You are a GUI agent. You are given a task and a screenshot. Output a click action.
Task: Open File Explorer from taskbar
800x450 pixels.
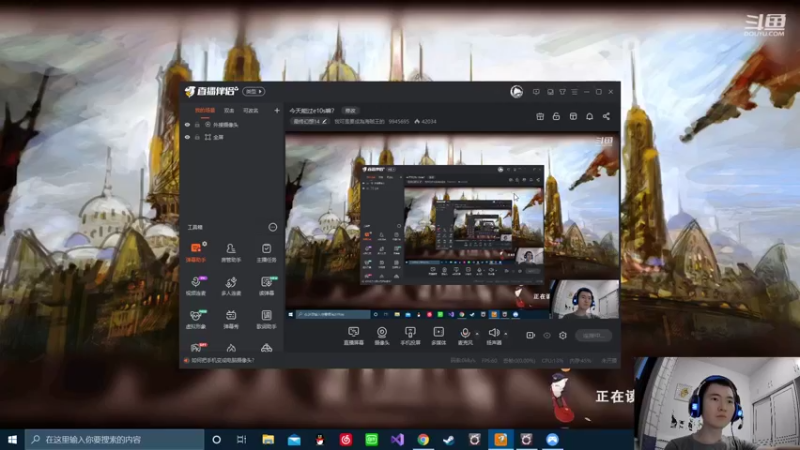tap(268, 439)
